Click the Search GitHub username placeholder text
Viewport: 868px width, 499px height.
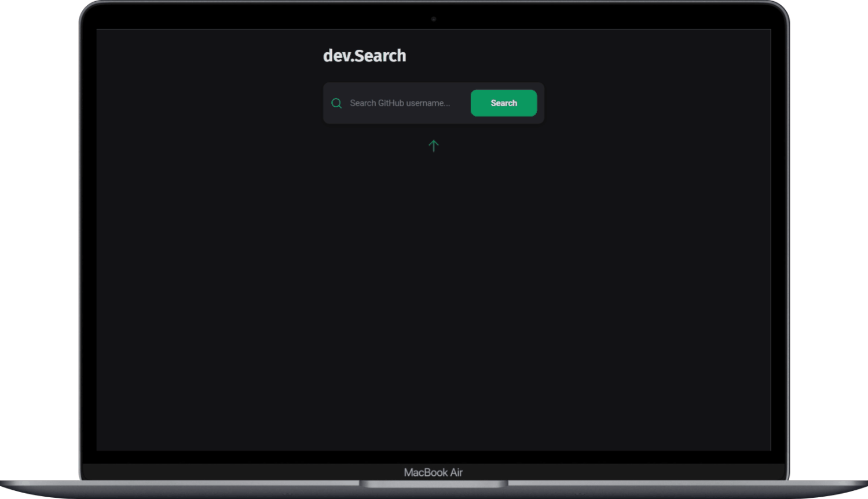400,103
